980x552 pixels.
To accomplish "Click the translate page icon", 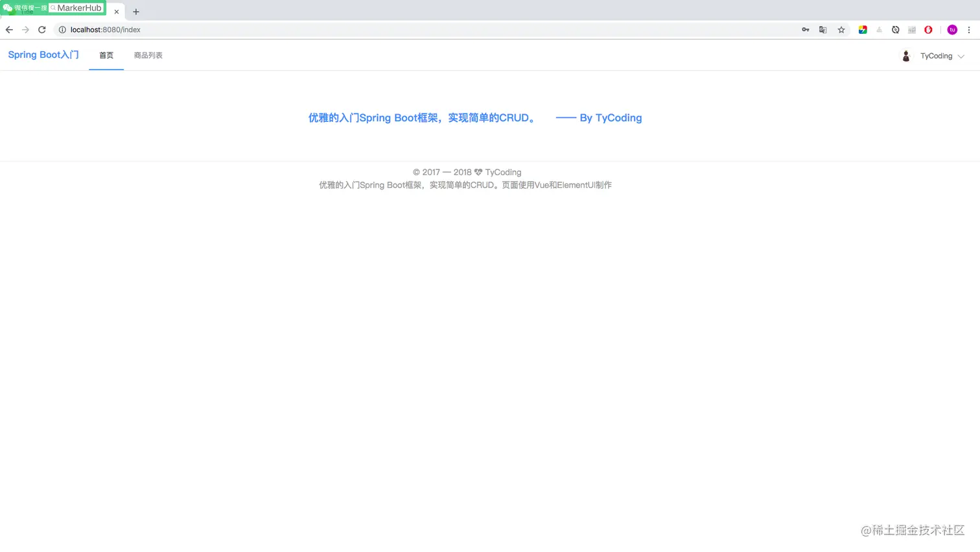I will tap(823, 30).
